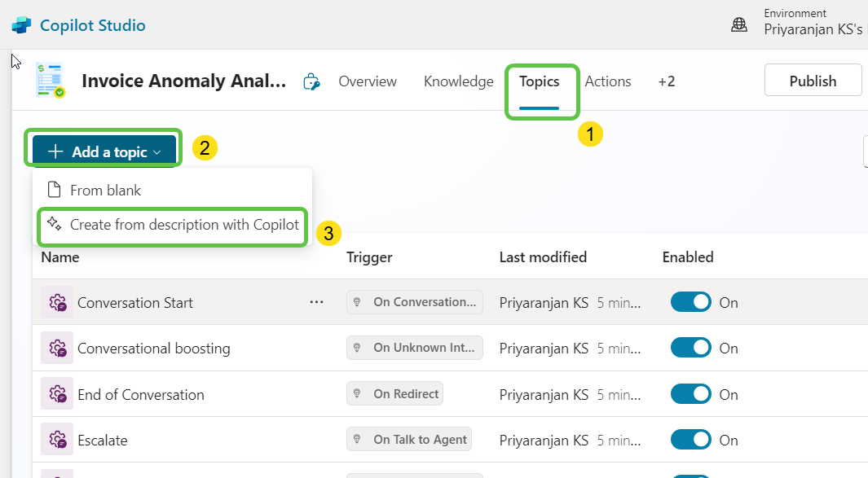Viewport: 868px width, 478px height.
Task: Click the agent edit icon beside the name
Action: (x=311, y=81)
